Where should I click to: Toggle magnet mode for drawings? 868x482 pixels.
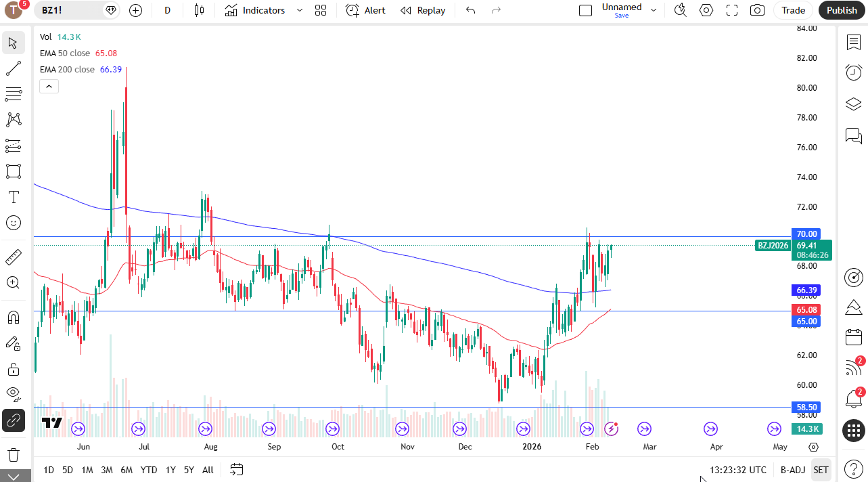[13, 317]
